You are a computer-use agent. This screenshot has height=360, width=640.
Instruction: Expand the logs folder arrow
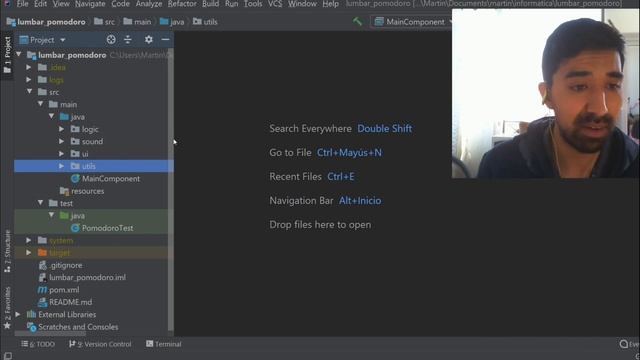point(29,80)
